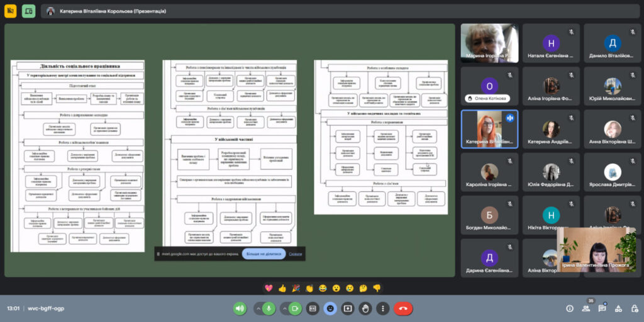644x322 pixels.
Task: Expand microphone audio settings arrow
Action: (x=257, y=309)
